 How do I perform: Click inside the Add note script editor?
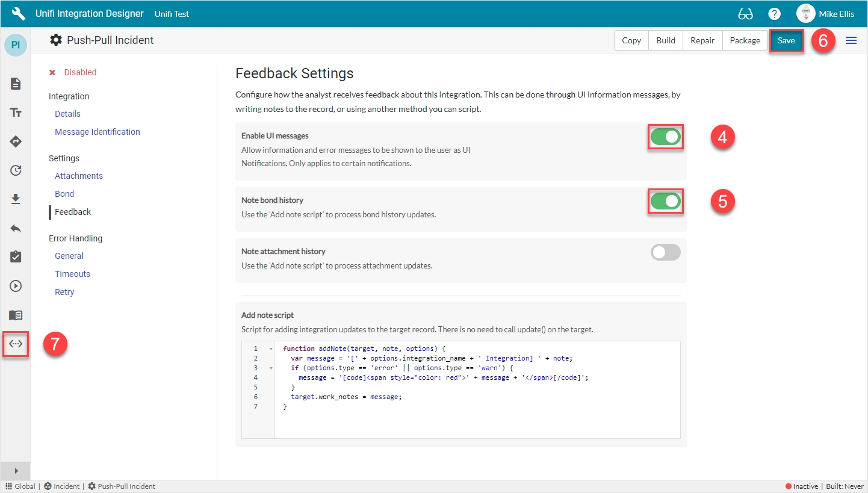tap(476, 421)
